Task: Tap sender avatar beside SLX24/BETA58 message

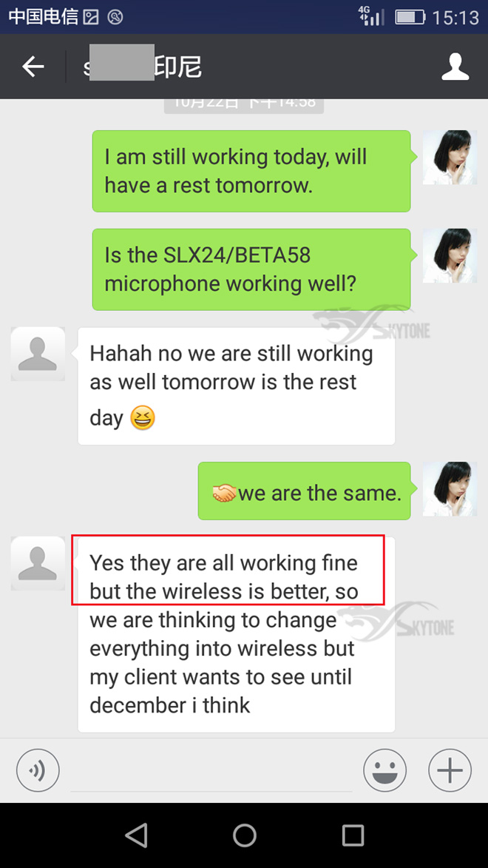Action: (x=450, y=256)
